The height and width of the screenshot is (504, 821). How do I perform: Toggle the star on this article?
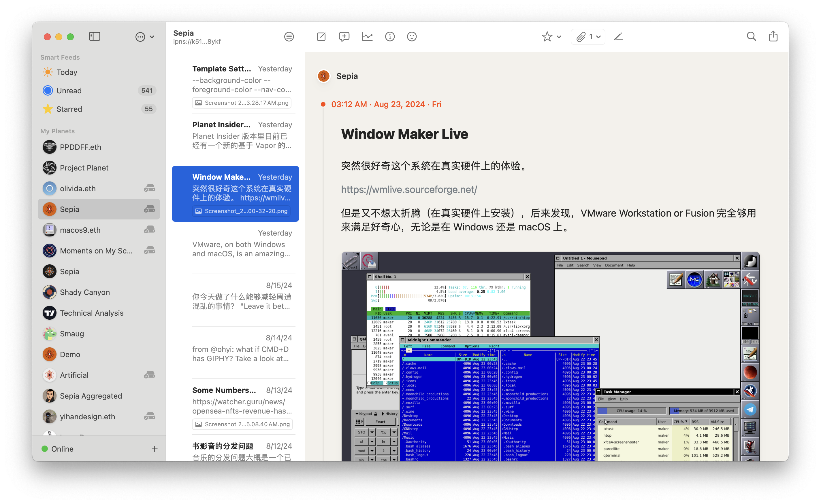tap(547, 36)
